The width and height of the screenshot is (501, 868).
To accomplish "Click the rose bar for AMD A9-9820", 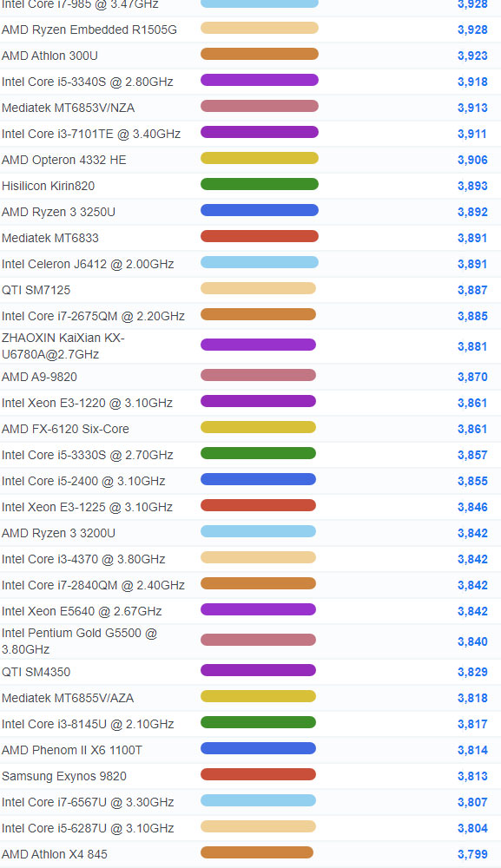I will pyautogui.click(x=258, y=375).
